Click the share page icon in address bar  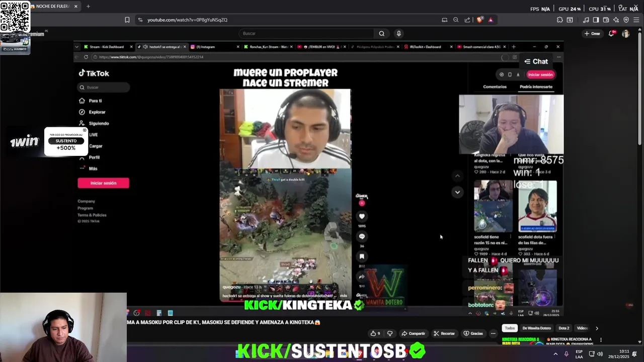click(x=467, y=20)
